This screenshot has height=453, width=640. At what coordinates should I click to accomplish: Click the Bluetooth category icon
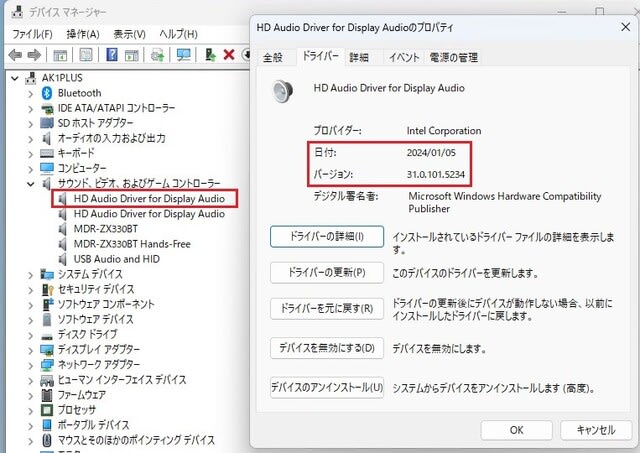[x=47, y=93]
